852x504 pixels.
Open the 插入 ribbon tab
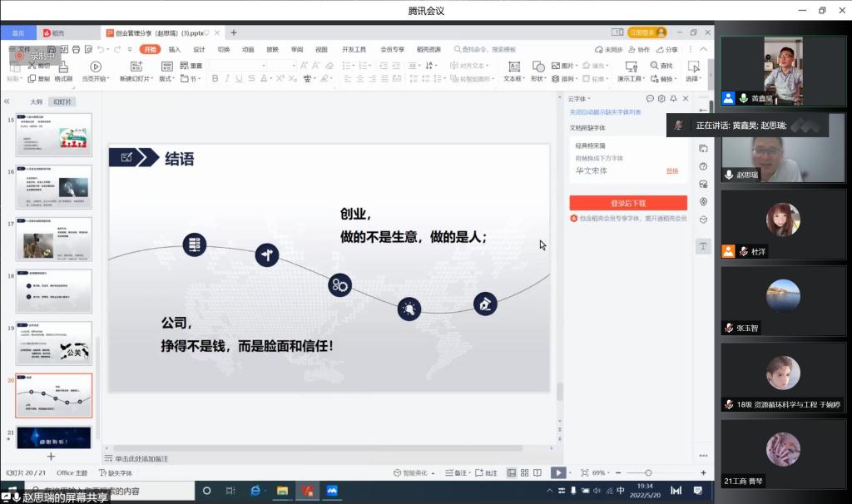click(175, 49)
